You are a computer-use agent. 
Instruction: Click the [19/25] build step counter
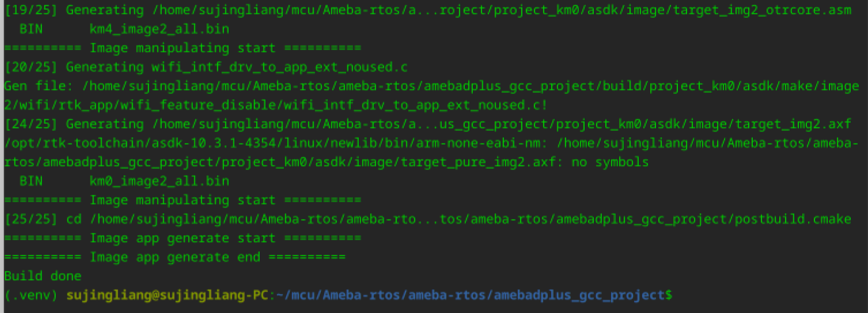(31, 10)
